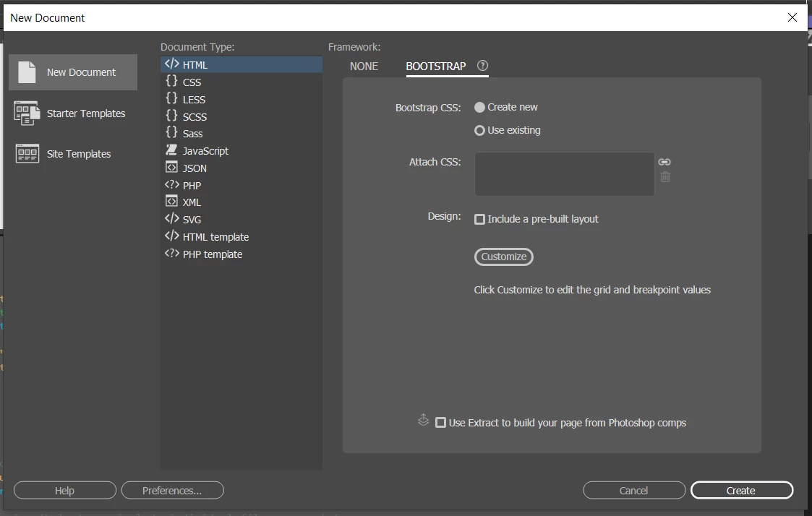Switch to the BOOTSTRAP framework tab
Image resolution: width=812 pixels, height=516 pixels.
pos(436,66)
